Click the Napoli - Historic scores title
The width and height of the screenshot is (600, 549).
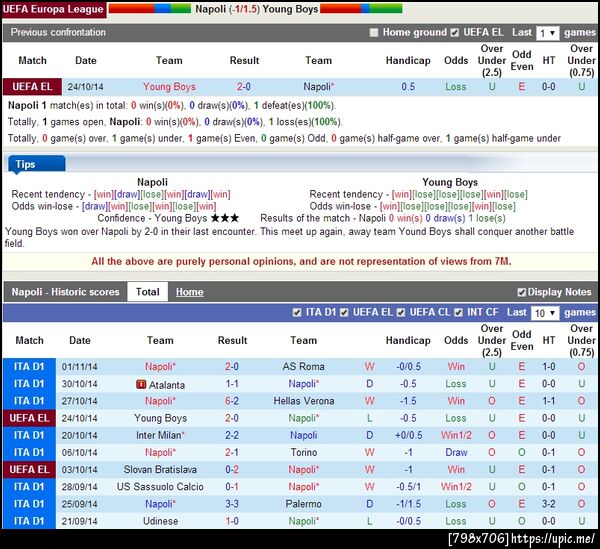pyautogui.click(x=65, y=292)
